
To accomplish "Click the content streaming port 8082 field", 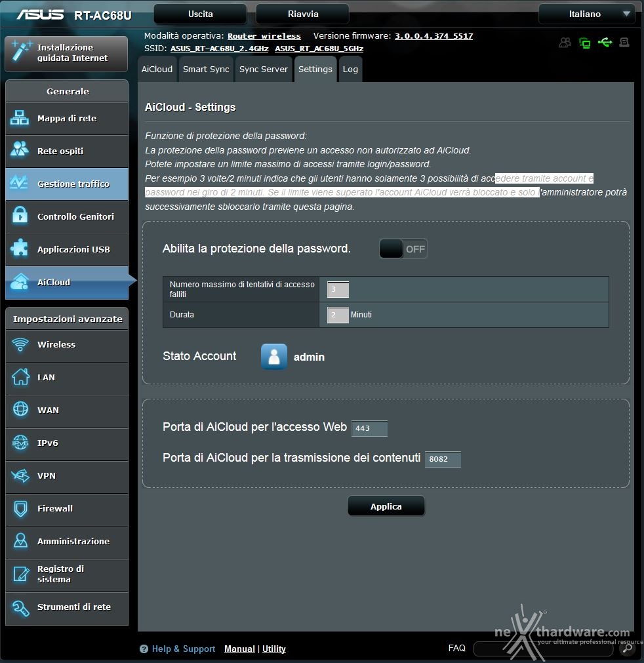I will click(443, 459).
